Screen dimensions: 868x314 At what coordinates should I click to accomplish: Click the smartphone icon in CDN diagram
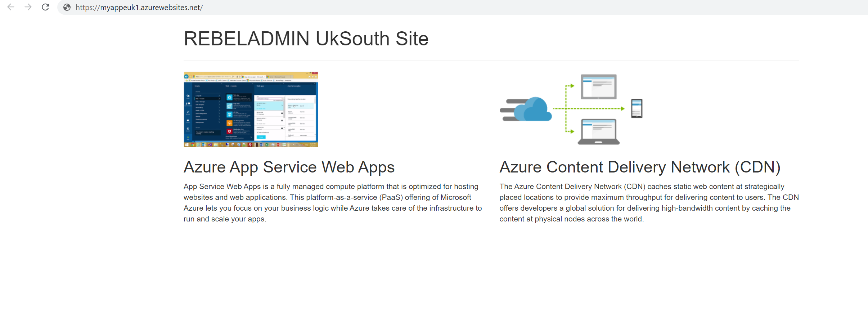637,109
